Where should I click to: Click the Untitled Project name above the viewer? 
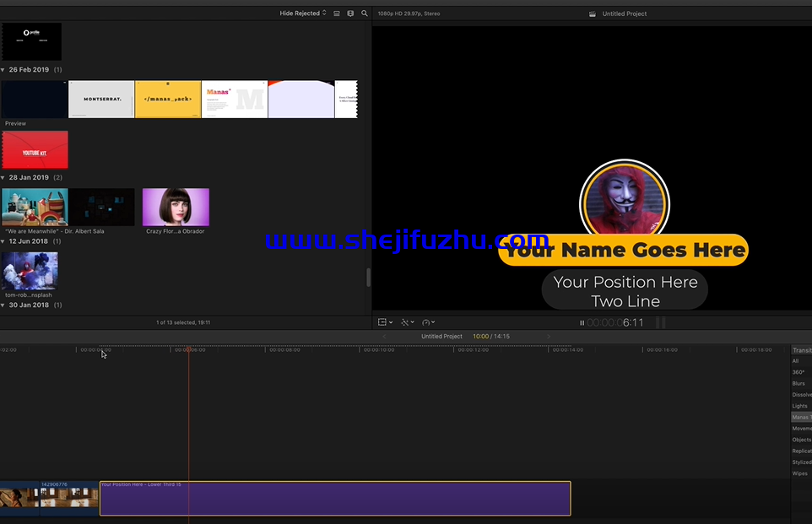click(624, 14)
